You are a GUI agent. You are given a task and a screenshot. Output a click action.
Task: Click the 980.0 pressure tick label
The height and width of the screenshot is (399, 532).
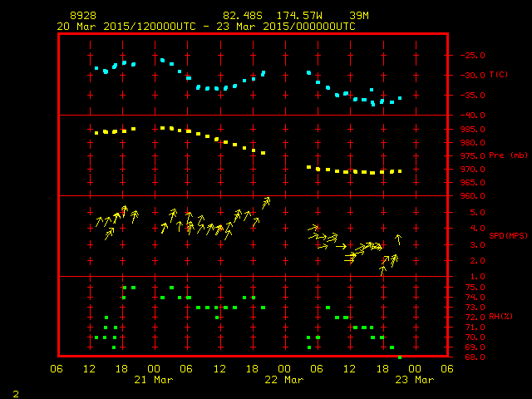pyautogui.click(x=473, y=142)
